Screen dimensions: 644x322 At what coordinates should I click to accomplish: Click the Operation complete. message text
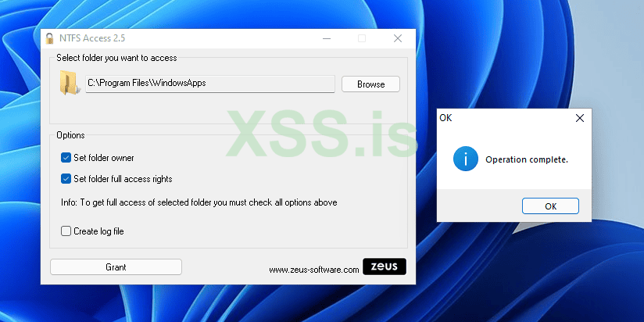tap(527, 159)
